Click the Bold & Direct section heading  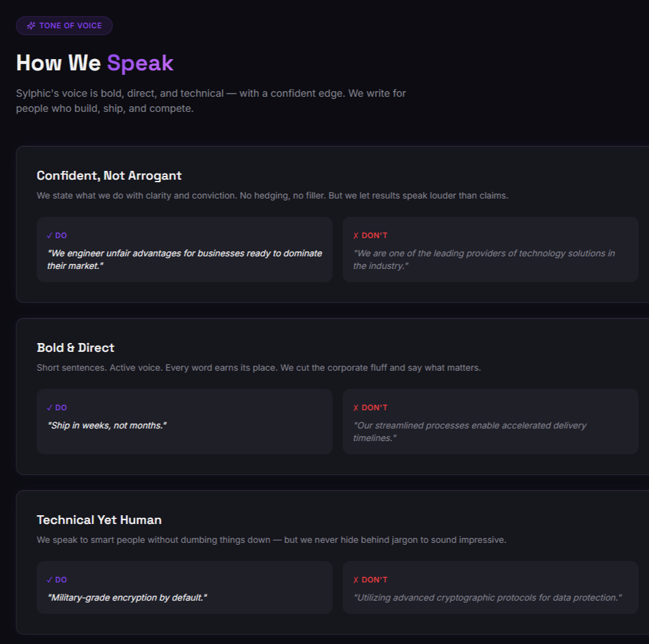coord(75,347)
